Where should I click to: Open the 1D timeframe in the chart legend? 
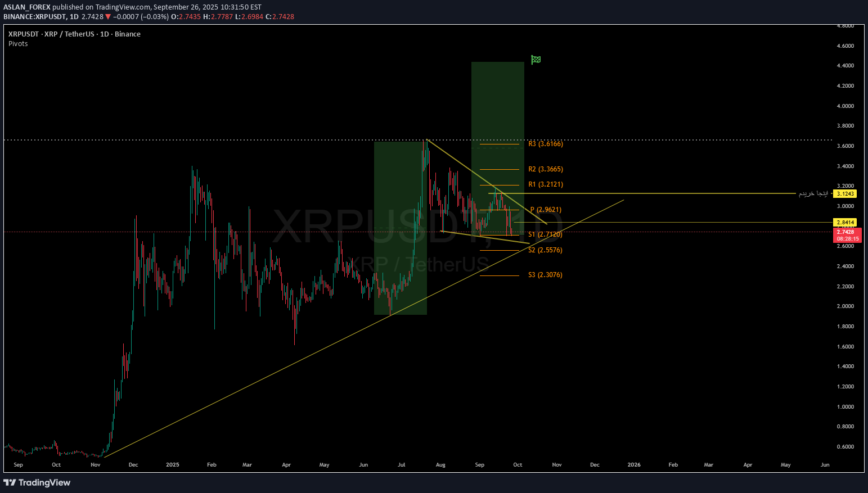74,17
